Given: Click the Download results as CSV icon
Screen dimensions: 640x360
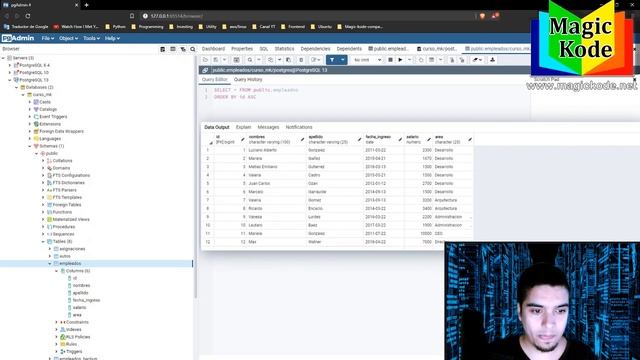Looking at the screenshot, I should (493, 60).
